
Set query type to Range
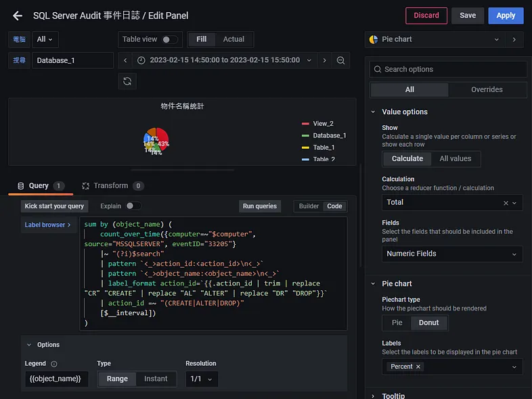pos(117,379)
